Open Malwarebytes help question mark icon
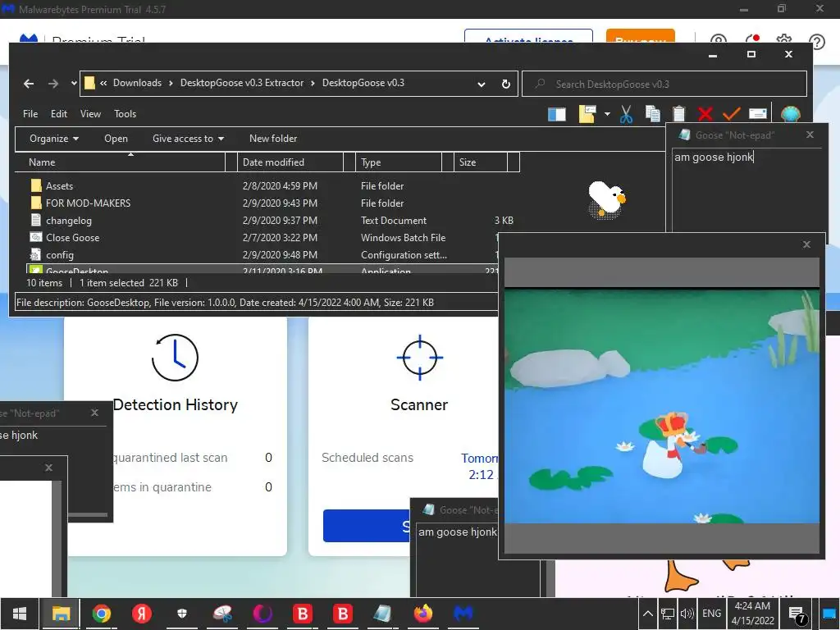The width and height of the screenshot is (840, 630). [x=816, y=42]
